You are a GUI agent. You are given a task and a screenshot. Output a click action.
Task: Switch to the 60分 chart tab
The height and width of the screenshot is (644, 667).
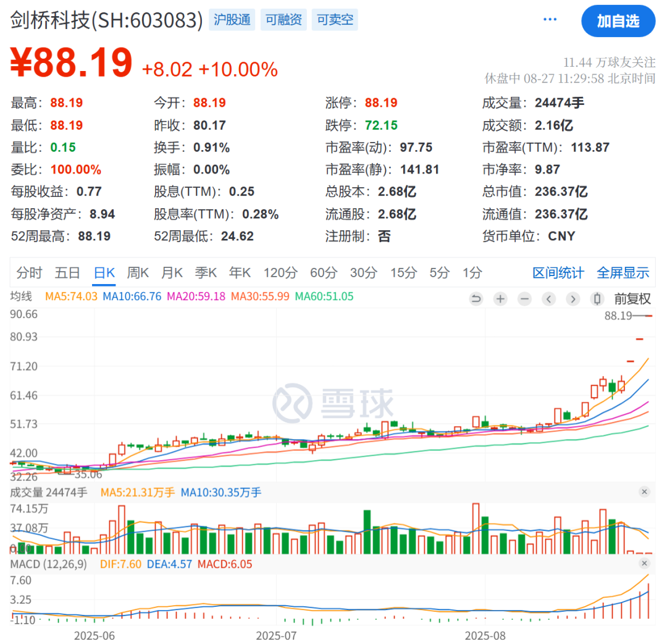[x=324, y=272]
